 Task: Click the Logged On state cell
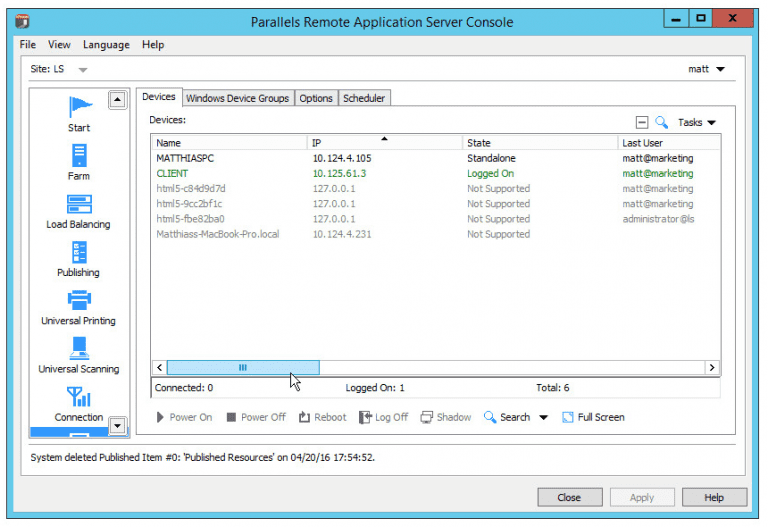(490, 173)
